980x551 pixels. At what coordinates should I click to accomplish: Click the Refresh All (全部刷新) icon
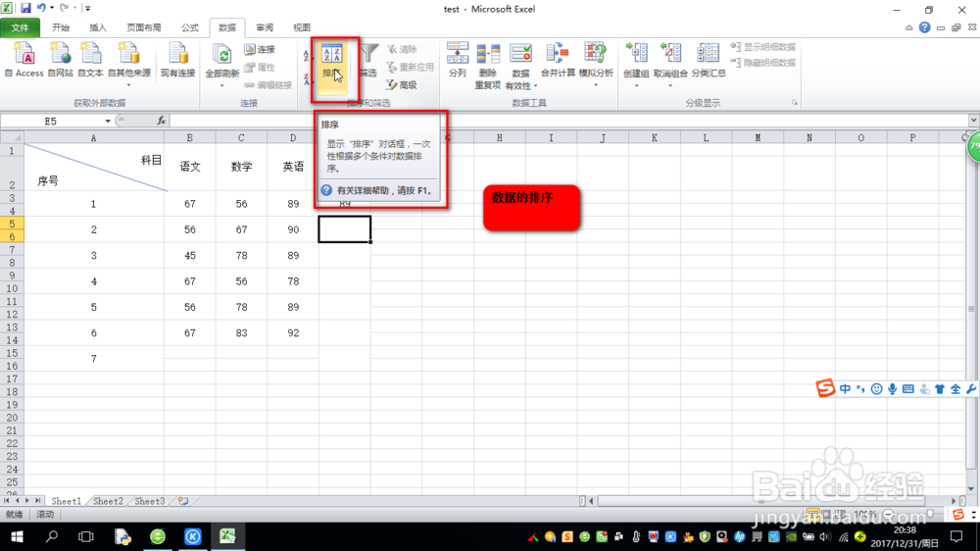221,56
